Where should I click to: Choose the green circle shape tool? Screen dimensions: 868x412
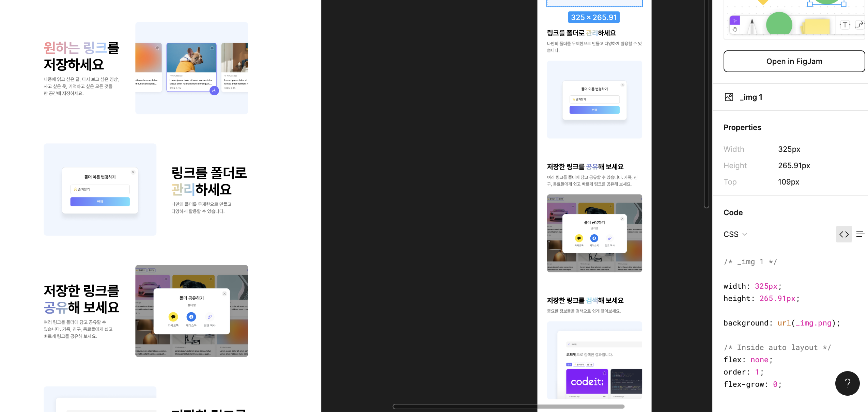[779, 24]
